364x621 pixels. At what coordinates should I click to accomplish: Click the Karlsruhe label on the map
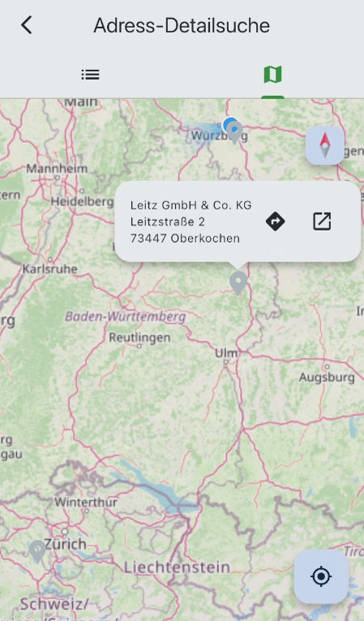coord(49,269)
